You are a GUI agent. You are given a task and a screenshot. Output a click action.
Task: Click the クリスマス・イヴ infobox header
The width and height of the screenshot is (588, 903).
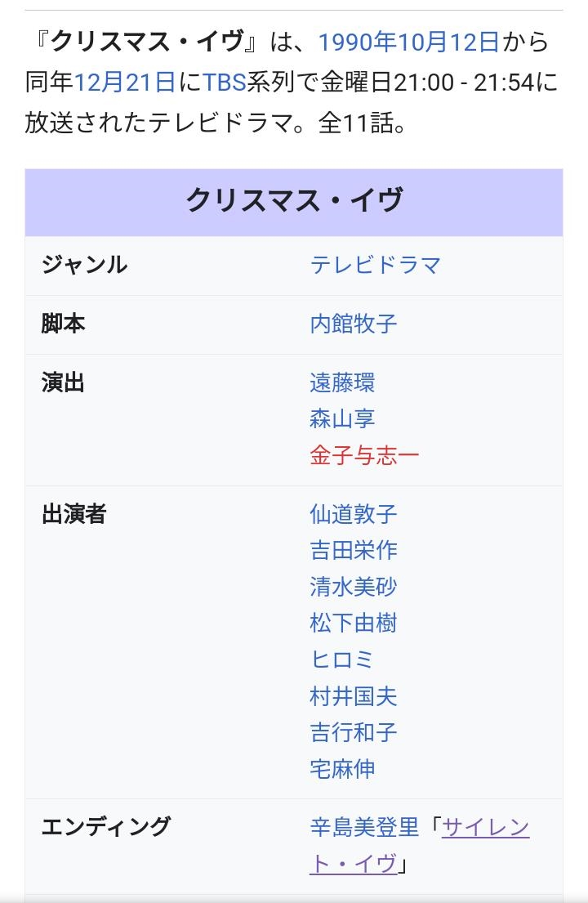tap(294, 201)
